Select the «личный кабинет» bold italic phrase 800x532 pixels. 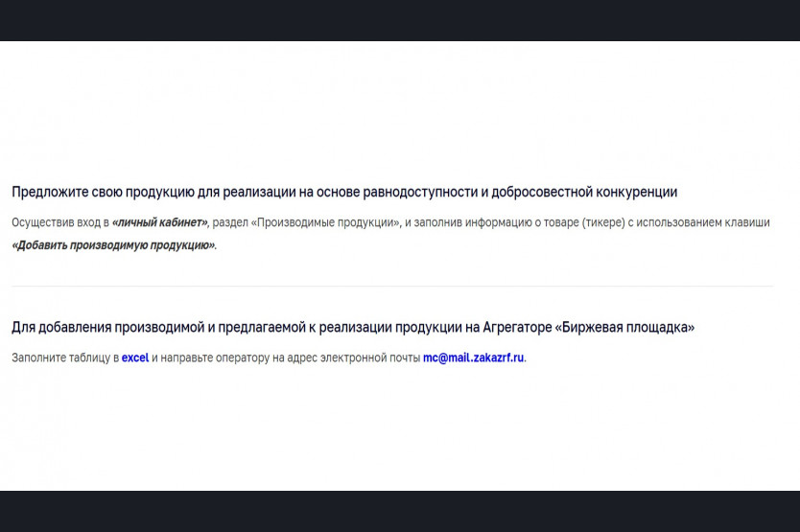point(159,222)
